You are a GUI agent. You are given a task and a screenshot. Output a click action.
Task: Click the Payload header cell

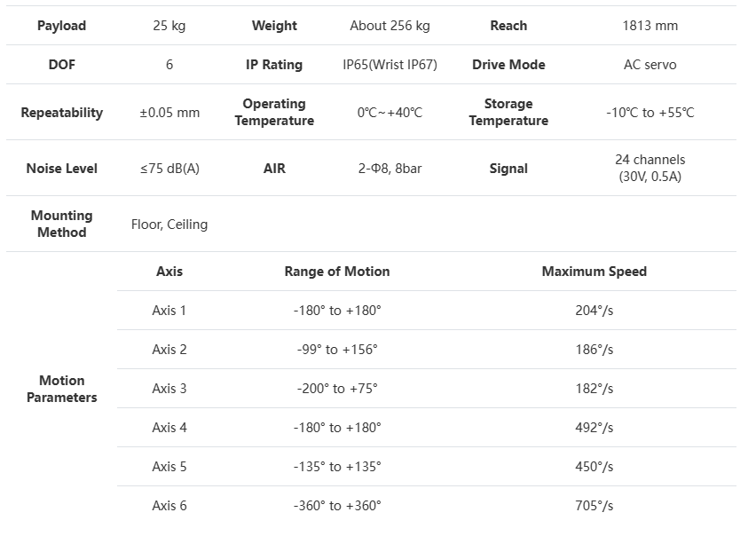tap(61, 26)
